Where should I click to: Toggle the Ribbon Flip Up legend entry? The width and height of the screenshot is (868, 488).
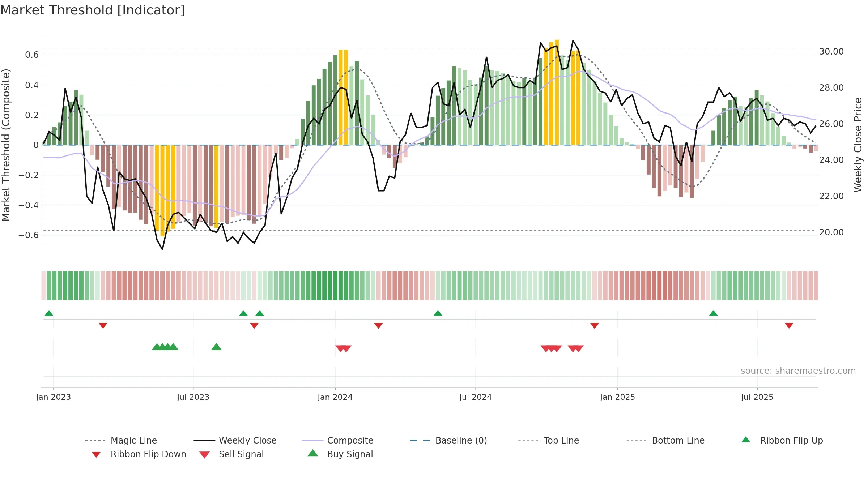(x=782, y=440)
